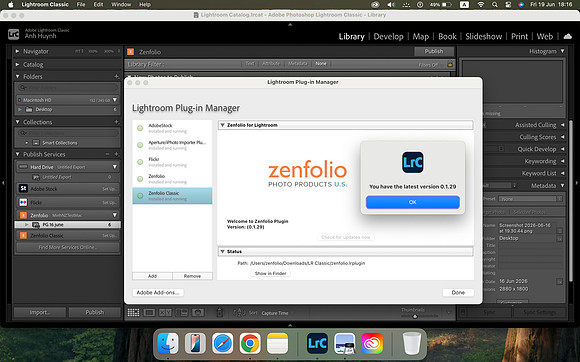580x362 pixels.
Task: Add a new collection with plus icon
Action: coord(116,122)
